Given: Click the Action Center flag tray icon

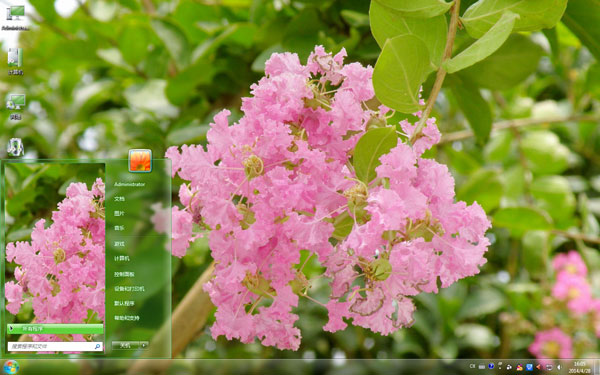Looking at the screenshot, I should [500, 365].
